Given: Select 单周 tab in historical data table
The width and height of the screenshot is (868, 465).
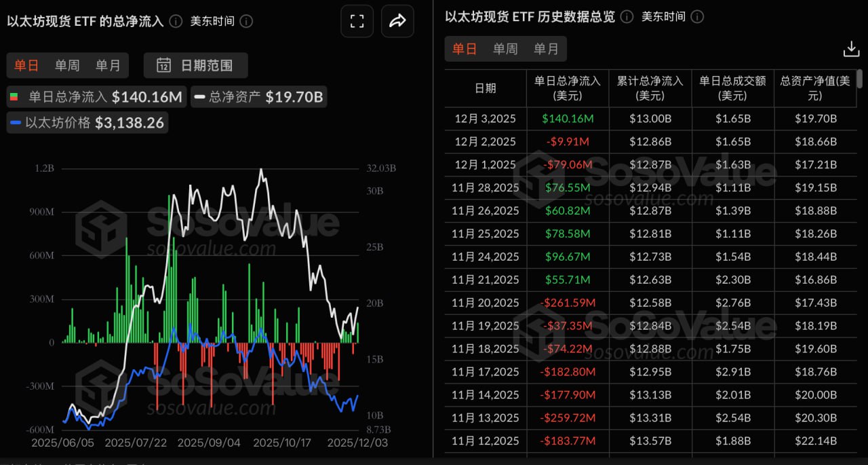Looking at the screenshot, I should pos(505,49).
